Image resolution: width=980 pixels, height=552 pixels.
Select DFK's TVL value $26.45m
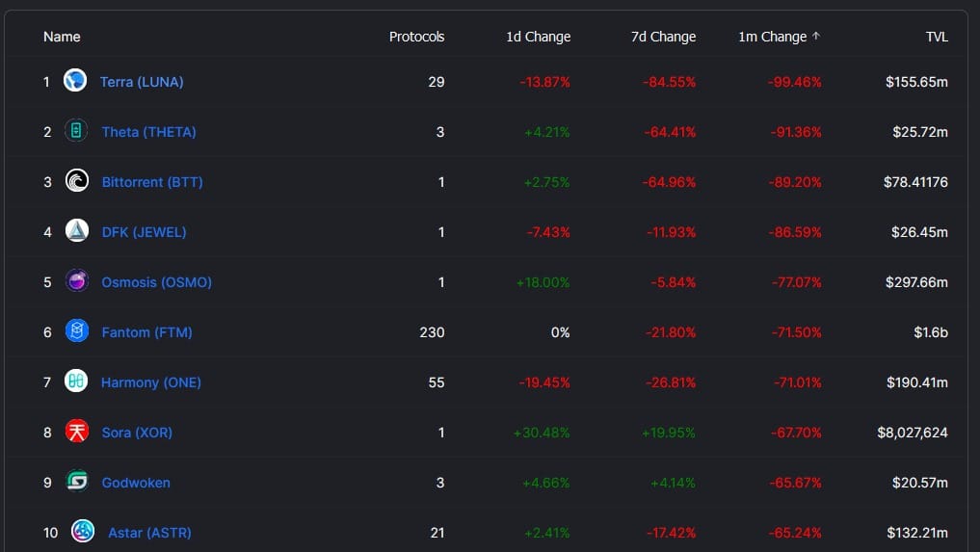[919, 232]
